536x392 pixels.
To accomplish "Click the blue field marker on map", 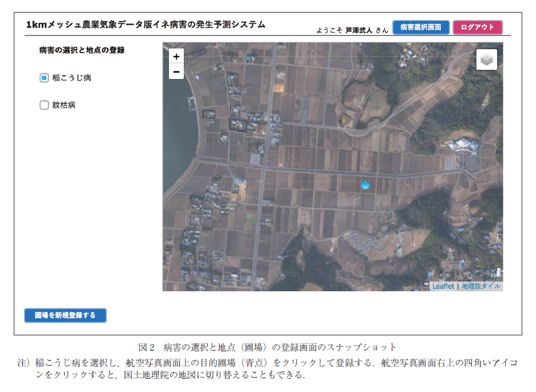I will click(365, 185).
